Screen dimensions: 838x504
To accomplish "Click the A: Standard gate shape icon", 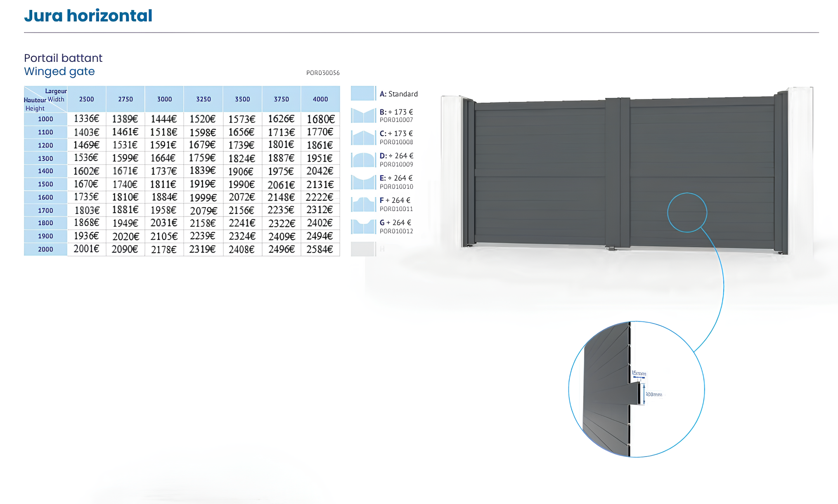I will (363, 93).
